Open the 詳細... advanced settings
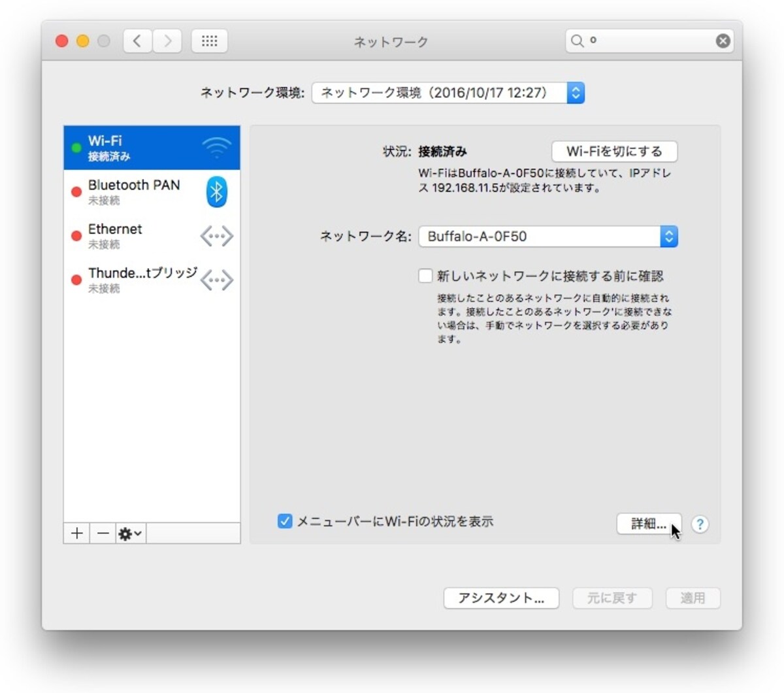This screenshot has width=784, height=693. 649,524
